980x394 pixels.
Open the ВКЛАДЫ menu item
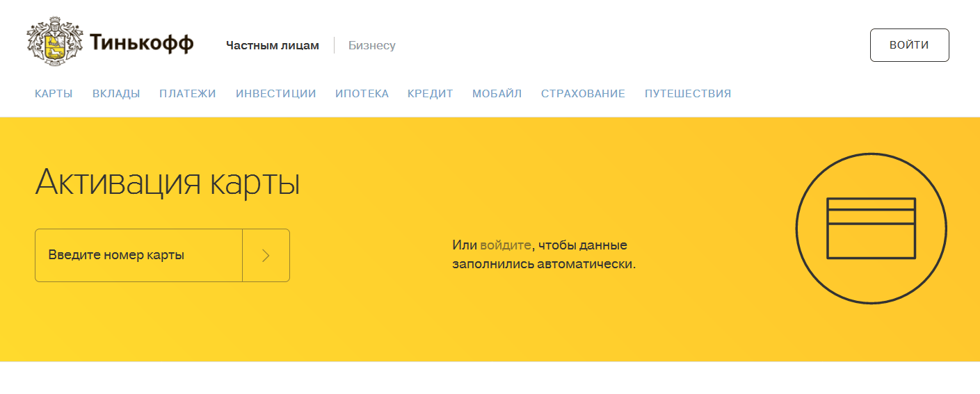click(x=116, y=94)
